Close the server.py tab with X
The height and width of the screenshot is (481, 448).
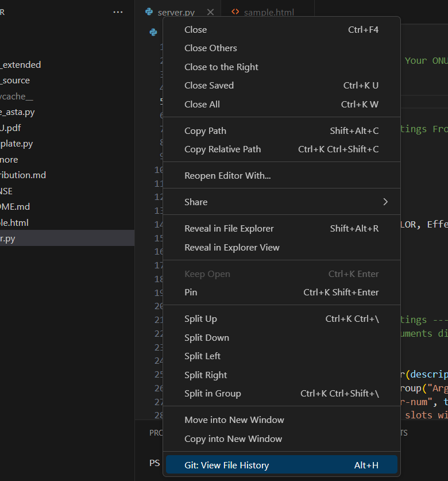point(210,12)
